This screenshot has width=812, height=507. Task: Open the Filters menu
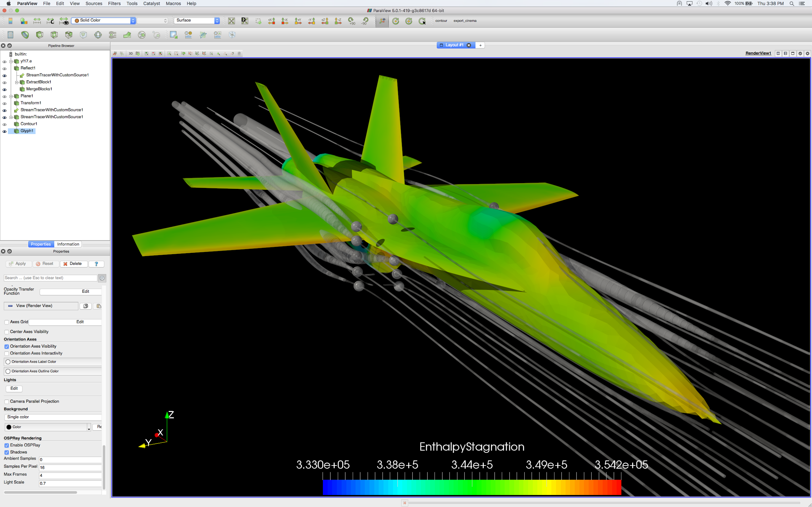click(x=114, y=3)
